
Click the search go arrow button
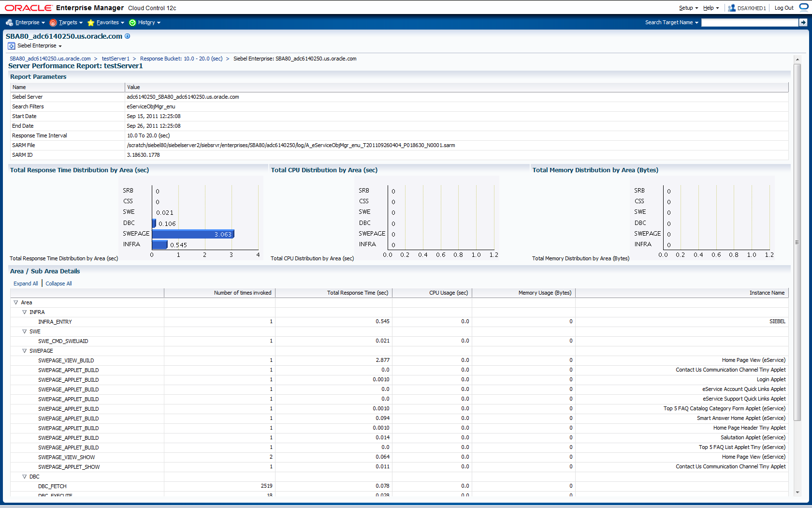[x=803, y=23]
